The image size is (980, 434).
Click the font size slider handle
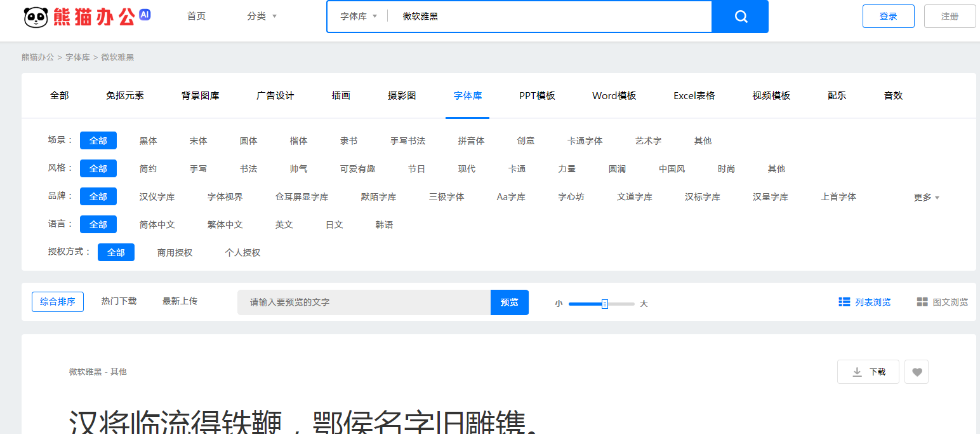coord(605,304)
